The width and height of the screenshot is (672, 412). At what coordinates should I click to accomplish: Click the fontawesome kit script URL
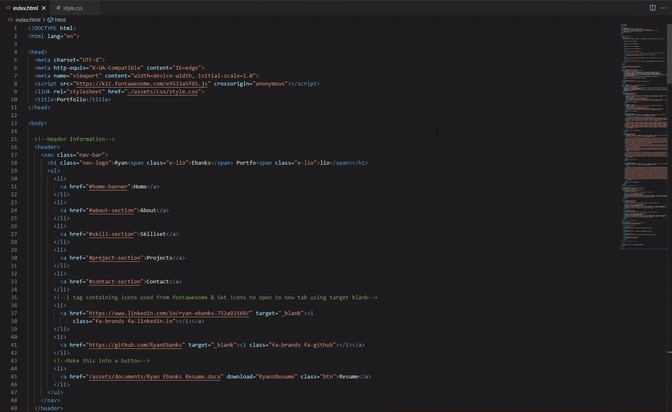(x=142, y=84)
